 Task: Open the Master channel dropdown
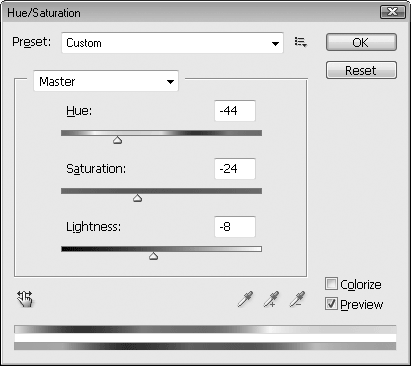(x=106, y=81)
